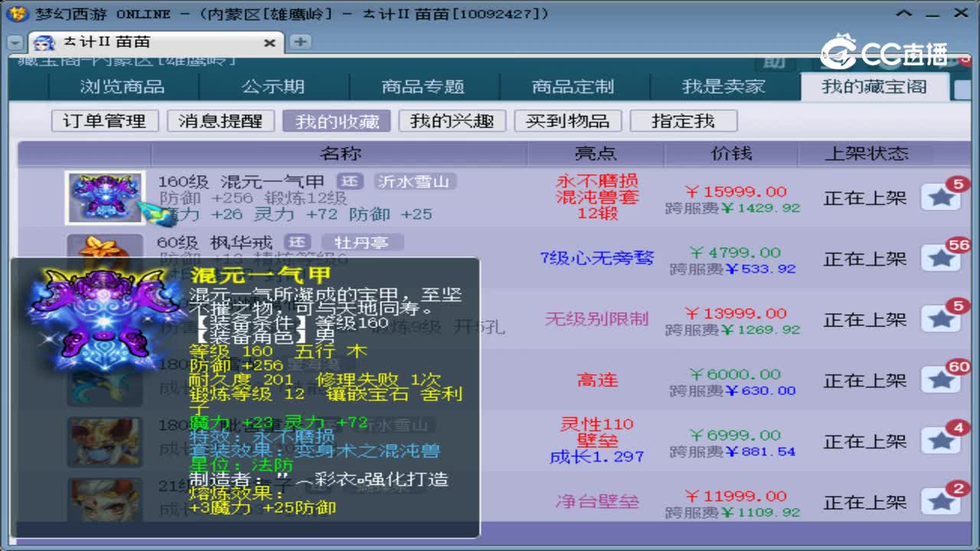Image resolution: width=980 pixels, height=551 pixels.
Task: Click the 混元一气甲 armor item icon
Action: (x=104, y=196)
